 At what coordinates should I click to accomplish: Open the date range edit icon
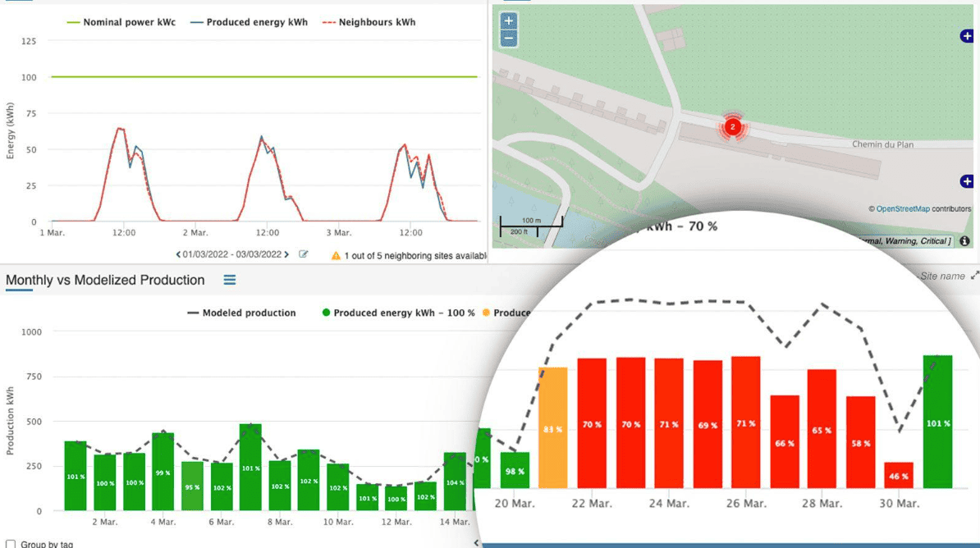[x=304, y=255]
